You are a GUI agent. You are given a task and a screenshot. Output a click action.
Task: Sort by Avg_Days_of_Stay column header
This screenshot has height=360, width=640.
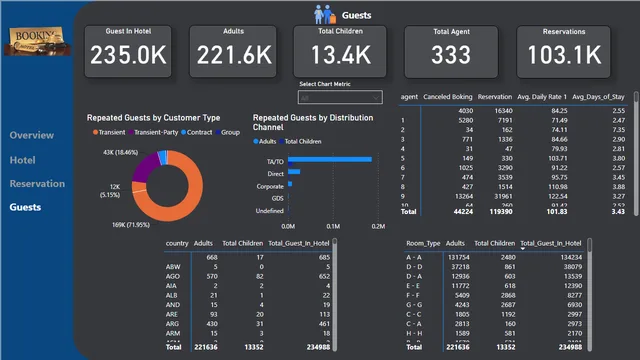point(598,97)
